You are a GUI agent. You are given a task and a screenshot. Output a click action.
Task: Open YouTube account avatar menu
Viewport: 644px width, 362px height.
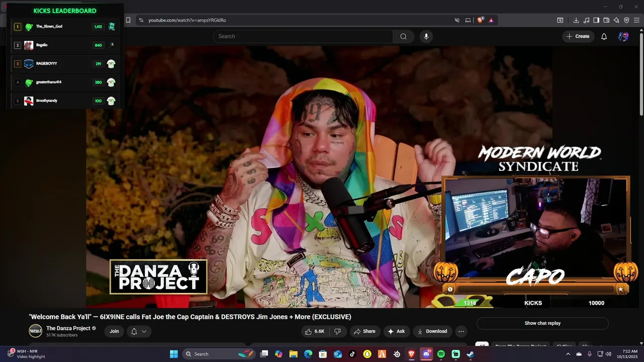(623, 36)
